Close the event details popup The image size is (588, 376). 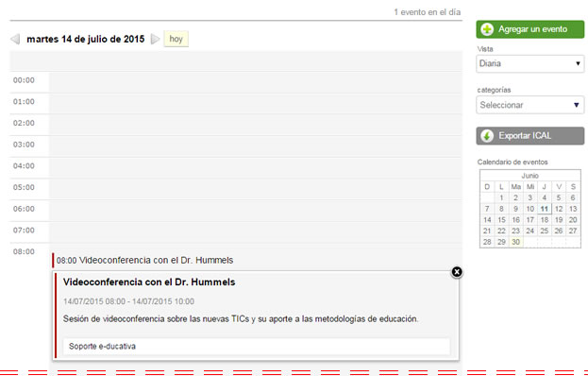tap(457, 272)
